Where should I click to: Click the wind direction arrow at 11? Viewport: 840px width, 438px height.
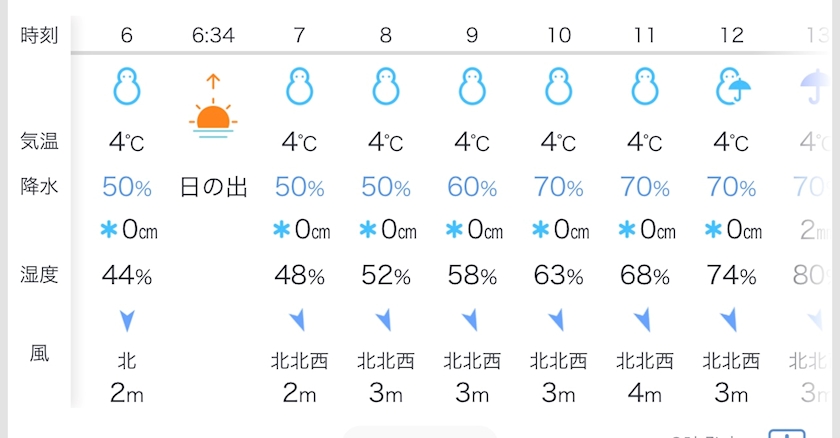pos(645,321)
